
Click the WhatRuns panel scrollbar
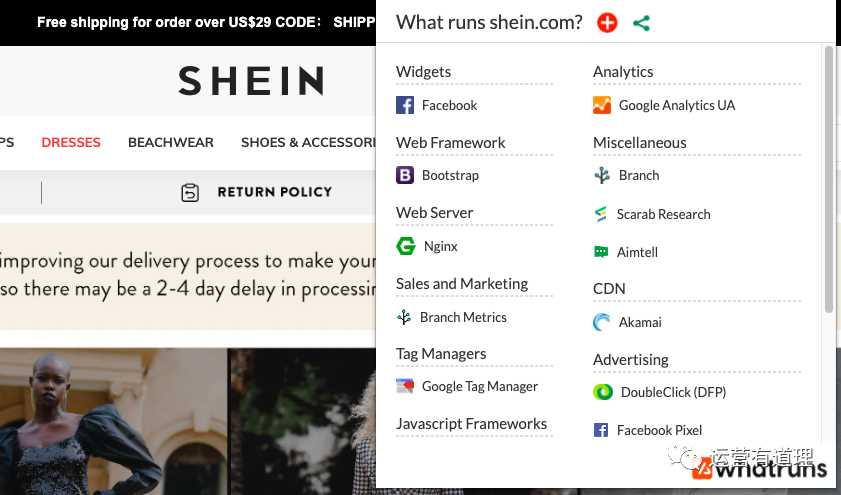[829, 180]
